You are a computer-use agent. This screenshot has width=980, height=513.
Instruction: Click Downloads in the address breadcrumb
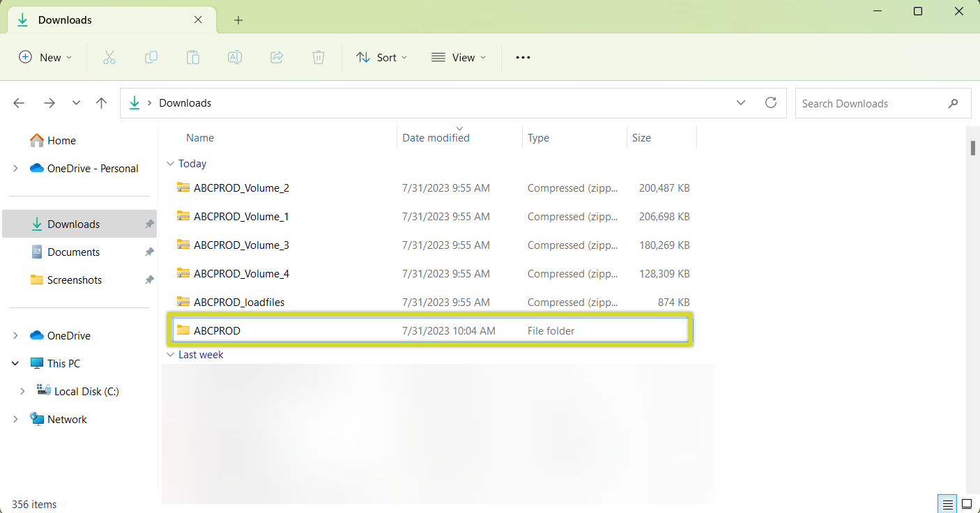[185, 103]
